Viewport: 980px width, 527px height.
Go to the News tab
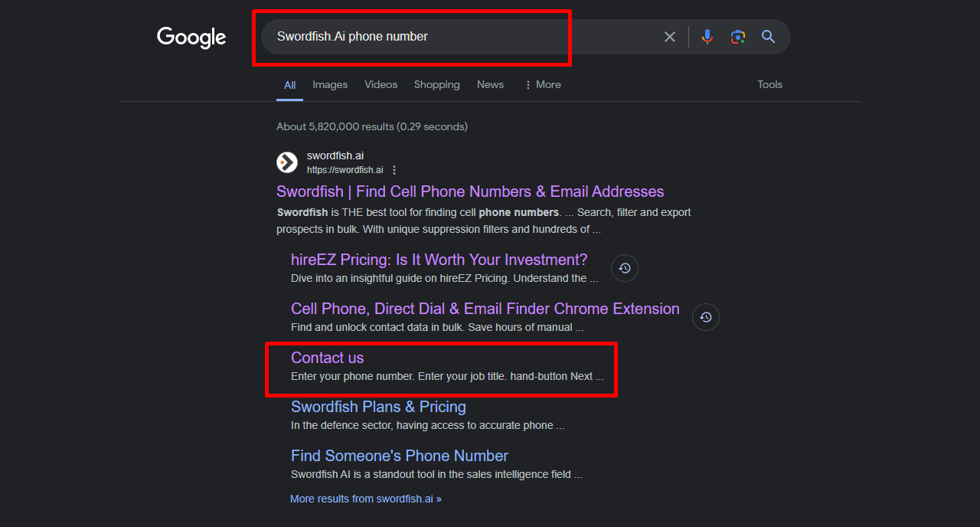490,85
